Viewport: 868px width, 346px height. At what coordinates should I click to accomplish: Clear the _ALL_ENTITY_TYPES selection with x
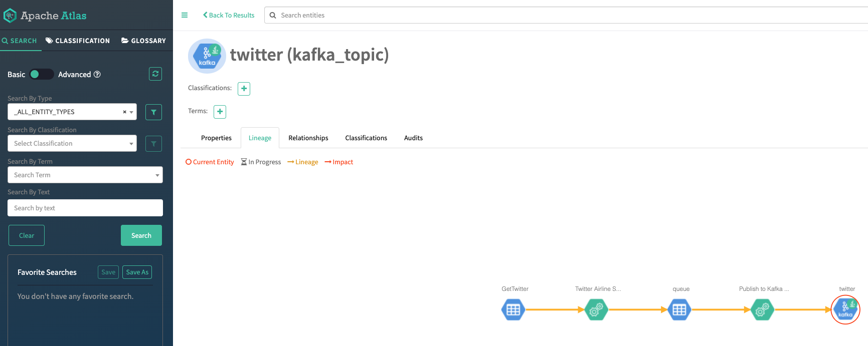coord(124,112)
